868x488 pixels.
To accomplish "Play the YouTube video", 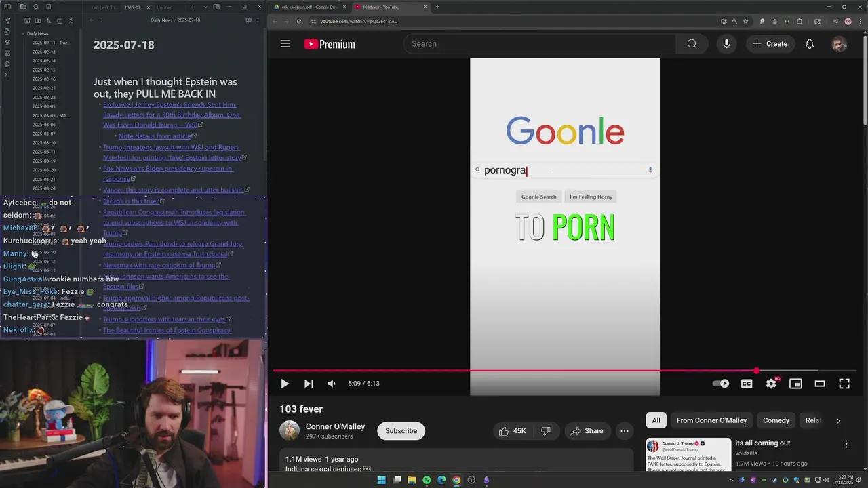I will (x=285, y=384).
